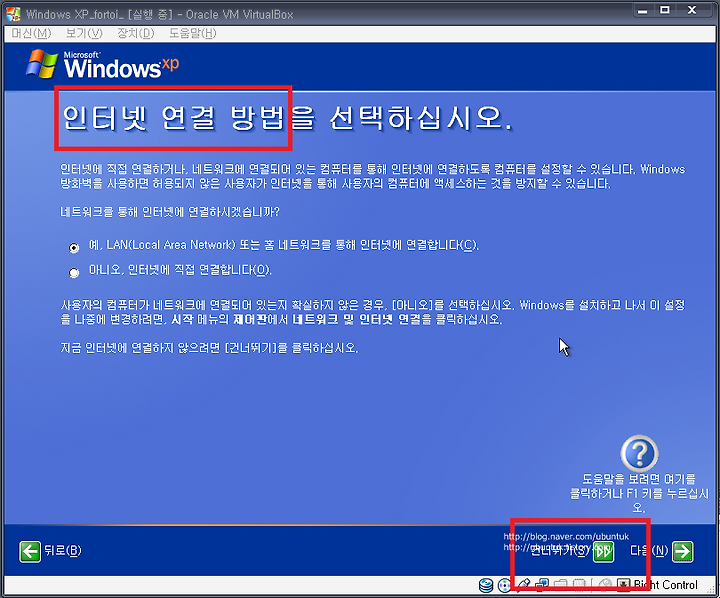Click the network adapter status icon
Viewport: 720px width, 598px height.
(x=542, y=585)
